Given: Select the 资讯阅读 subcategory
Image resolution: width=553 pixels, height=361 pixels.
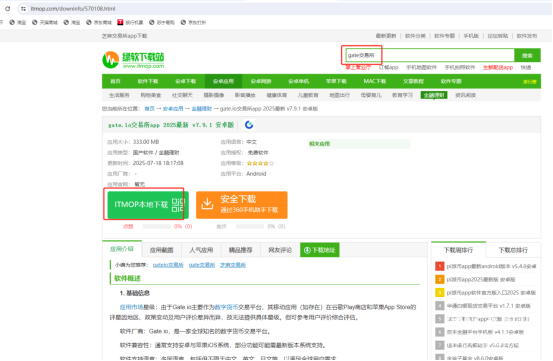Looking at the screenshot, I should (466, 95).
